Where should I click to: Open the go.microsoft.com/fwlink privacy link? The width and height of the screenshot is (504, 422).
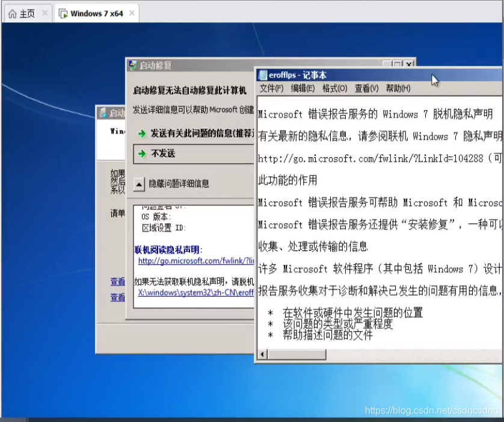(195, 261)
